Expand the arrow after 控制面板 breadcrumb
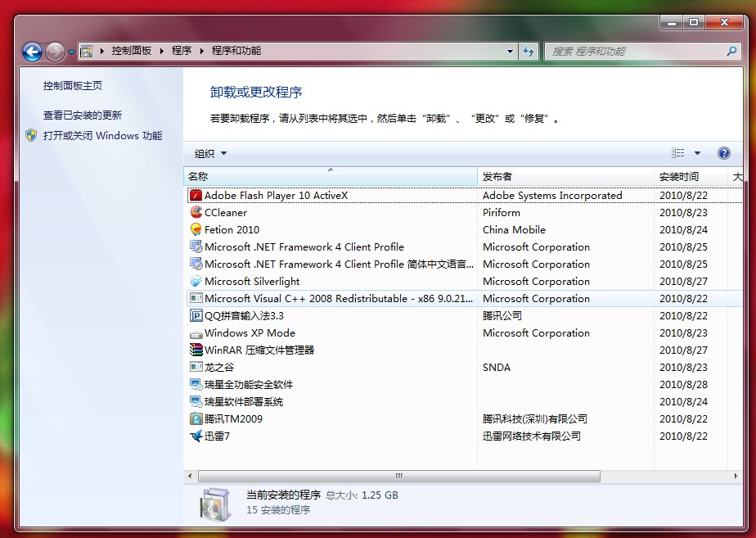Screen dimensions: 756x538 coord(161,51)
